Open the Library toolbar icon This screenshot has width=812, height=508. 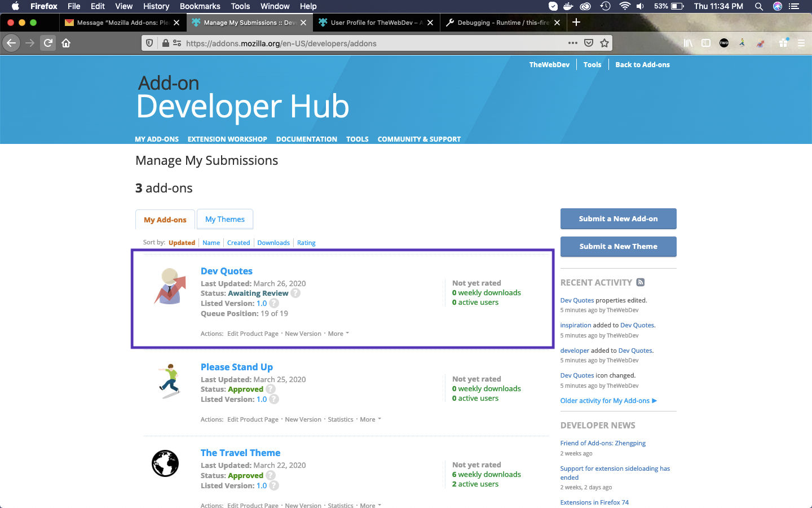(688, 43)
